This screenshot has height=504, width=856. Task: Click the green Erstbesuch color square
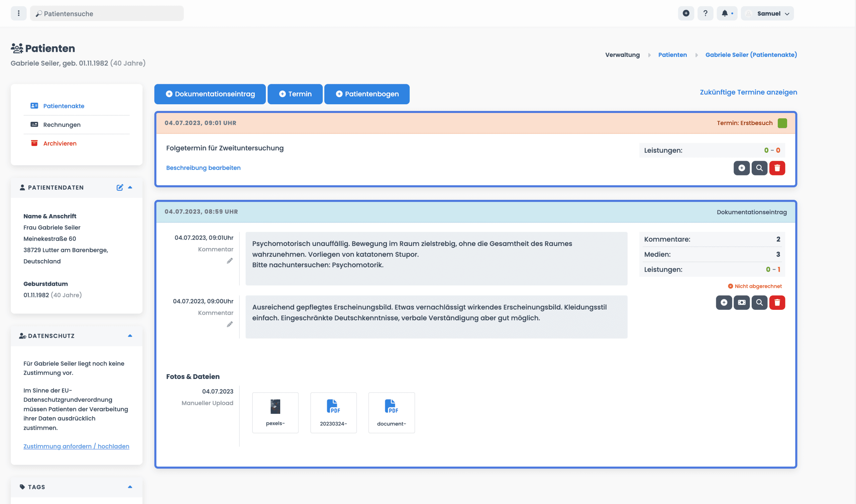point(782,123)
